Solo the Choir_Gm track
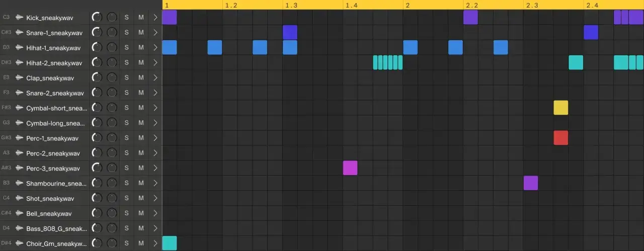Viewport: 644px width, 251px height. (126, 243)
